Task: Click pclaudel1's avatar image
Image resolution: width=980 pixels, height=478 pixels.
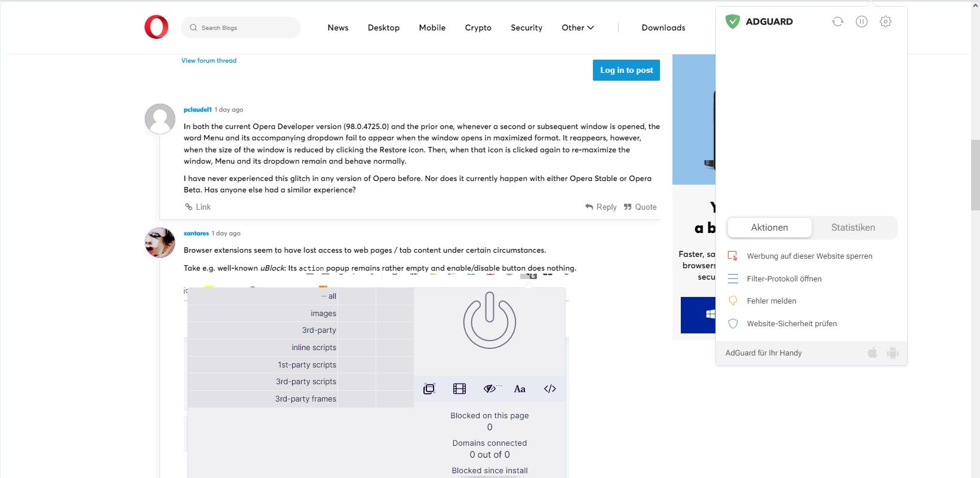Action: [160, 119]
